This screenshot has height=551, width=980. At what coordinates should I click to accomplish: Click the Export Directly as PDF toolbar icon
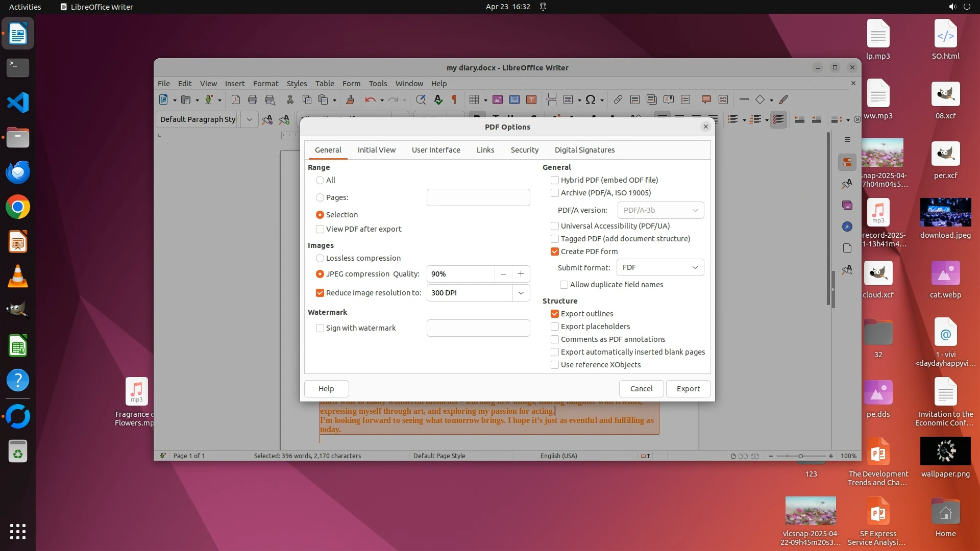[x=235, y=100]
